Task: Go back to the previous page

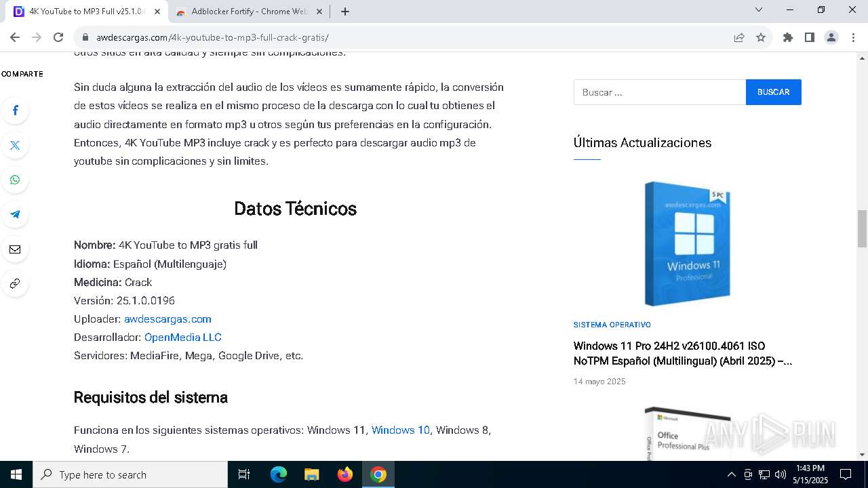Action: point(15,37)
